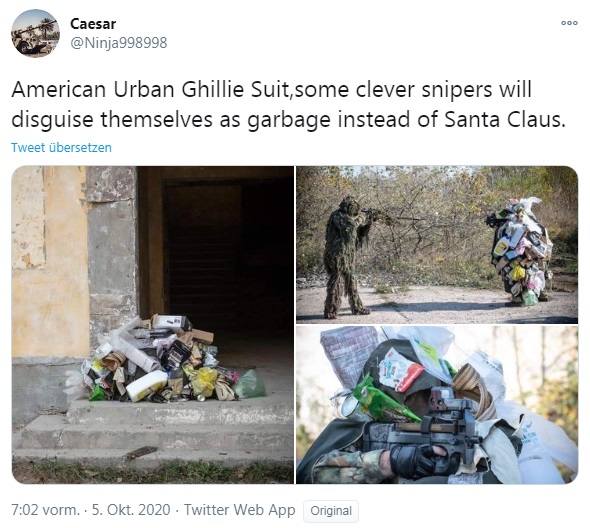The height and width of the screenshot is (528, 590).
Task: Click the rifle held by gloved hand
Action: [425, 429]
